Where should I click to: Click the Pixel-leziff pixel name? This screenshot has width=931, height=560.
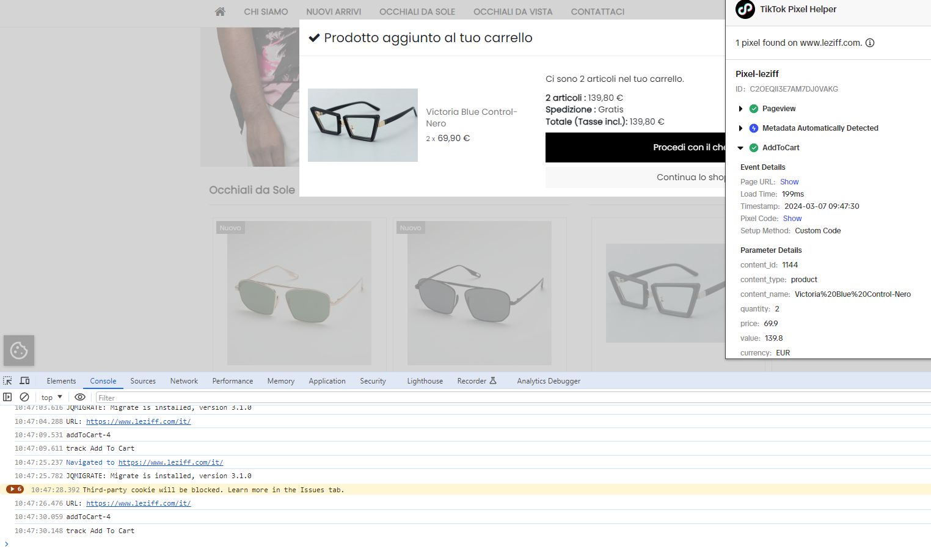(757, 74)
